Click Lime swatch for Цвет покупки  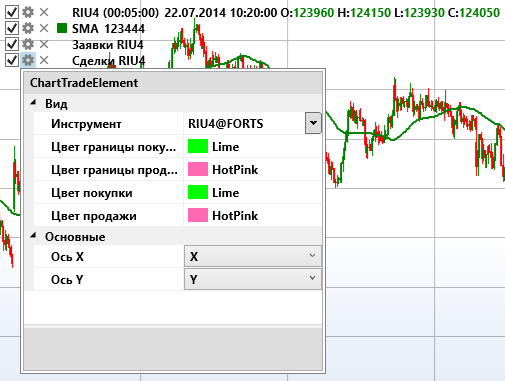(x=198, y=193)
